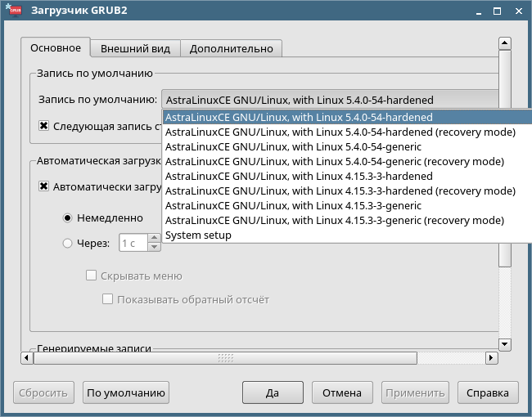Click vertical scrollbar down arrow
The height and width of the screenshot is (417, 532).
(505, 344)
